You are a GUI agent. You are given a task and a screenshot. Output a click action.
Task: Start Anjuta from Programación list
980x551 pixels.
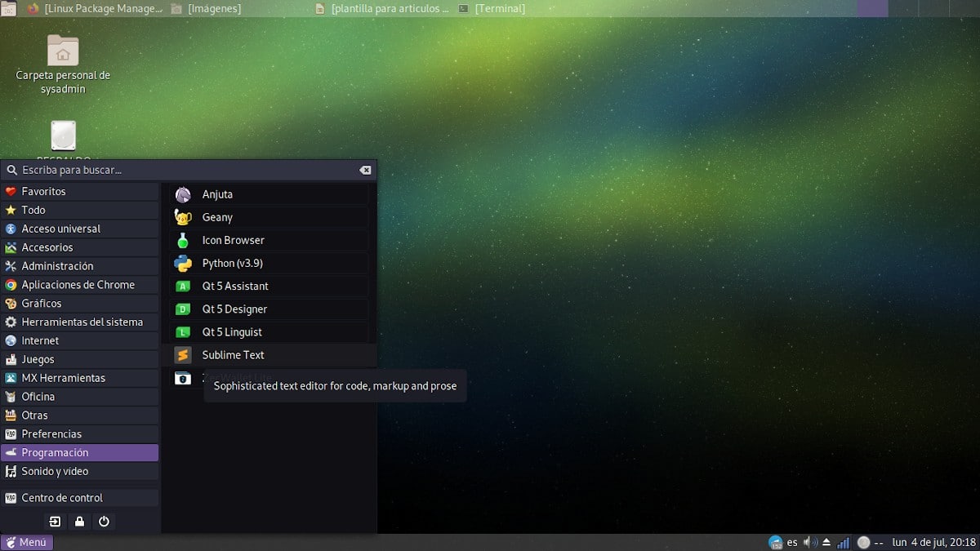[x=217, y=195]
